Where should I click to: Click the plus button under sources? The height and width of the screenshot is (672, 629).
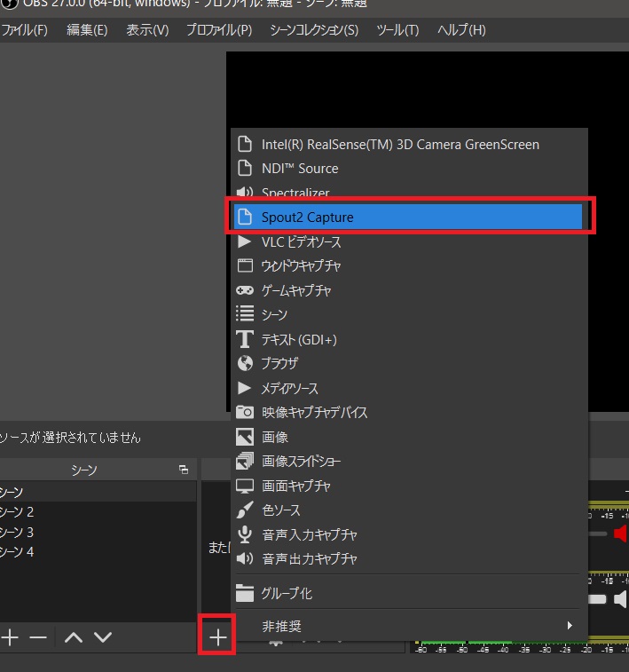(x=217, y=637)
